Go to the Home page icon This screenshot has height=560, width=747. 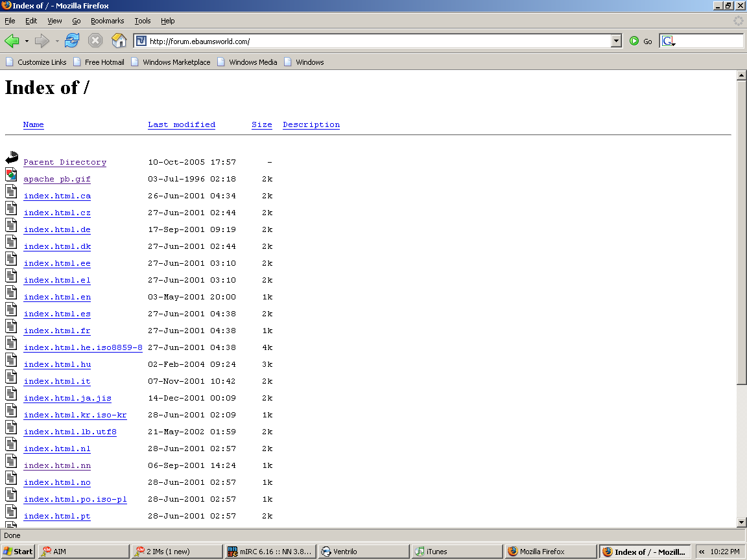coord(119,41)
